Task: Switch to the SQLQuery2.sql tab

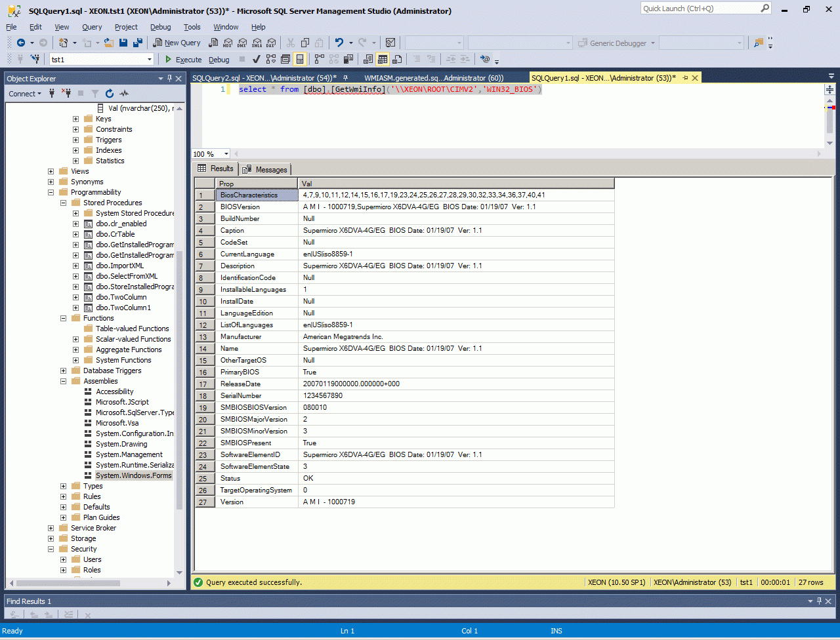Action: (264, 77)
